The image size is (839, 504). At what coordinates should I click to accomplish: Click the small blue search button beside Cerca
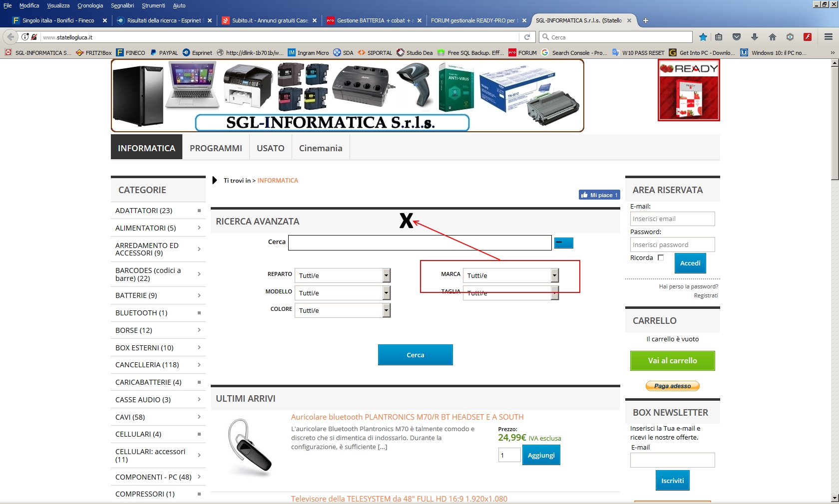point(564,243)
